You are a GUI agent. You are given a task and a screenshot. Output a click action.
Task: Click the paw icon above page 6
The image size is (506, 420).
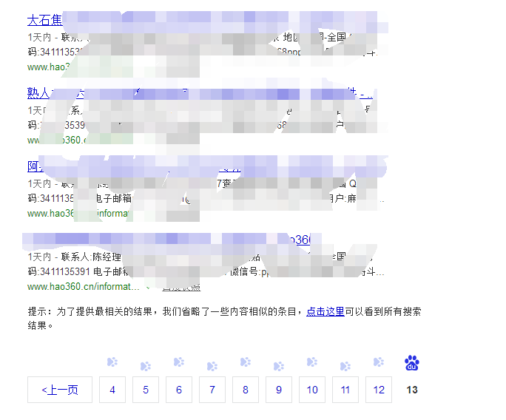pos(179,362)
